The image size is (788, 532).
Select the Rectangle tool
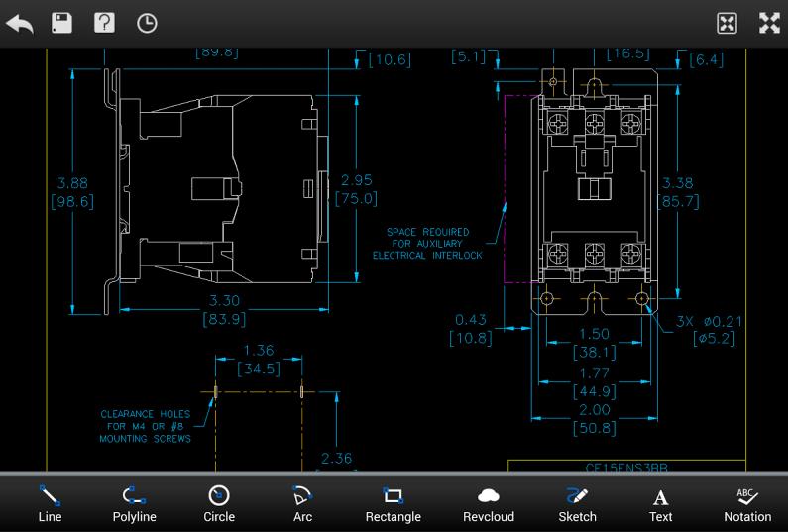(393, 503)
